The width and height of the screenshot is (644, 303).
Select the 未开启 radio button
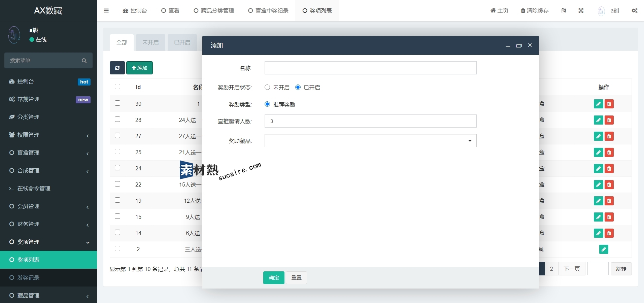coord(267,87)
